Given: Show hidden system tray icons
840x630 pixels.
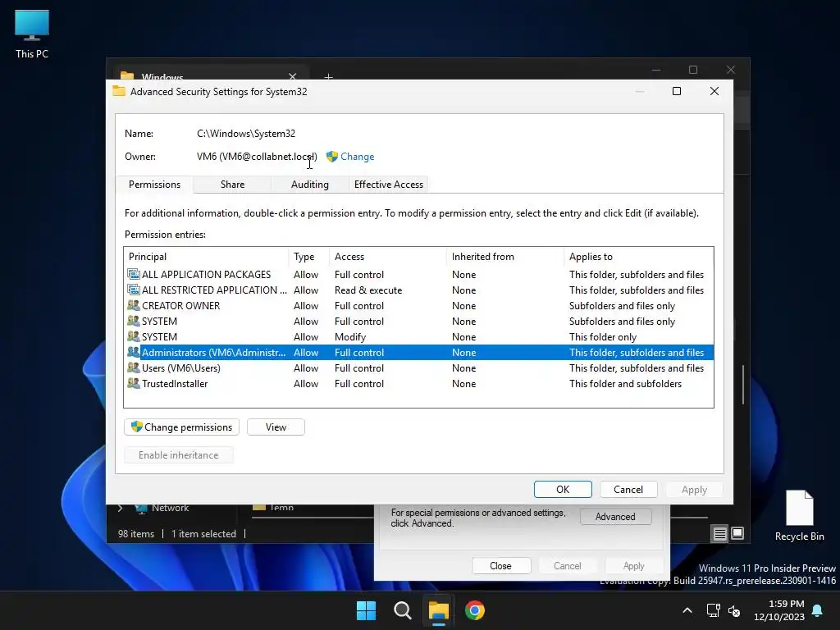Looking at the screenshot, I should click(x=687, y=610).
